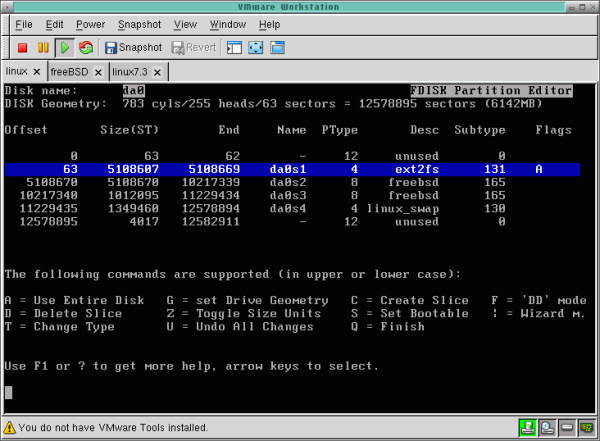The height and width of the screenshot is (441, 600).
Task: Minimize the VMware Workstation window
Action: pyautogui.click(x=572, y=7)
